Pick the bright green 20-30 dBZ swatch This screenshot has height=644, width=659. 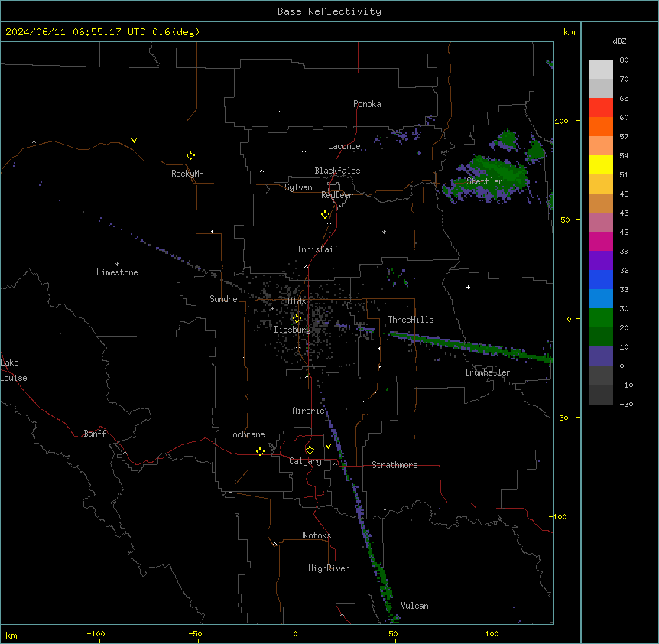pyautogui.click(x=601, y=318)
